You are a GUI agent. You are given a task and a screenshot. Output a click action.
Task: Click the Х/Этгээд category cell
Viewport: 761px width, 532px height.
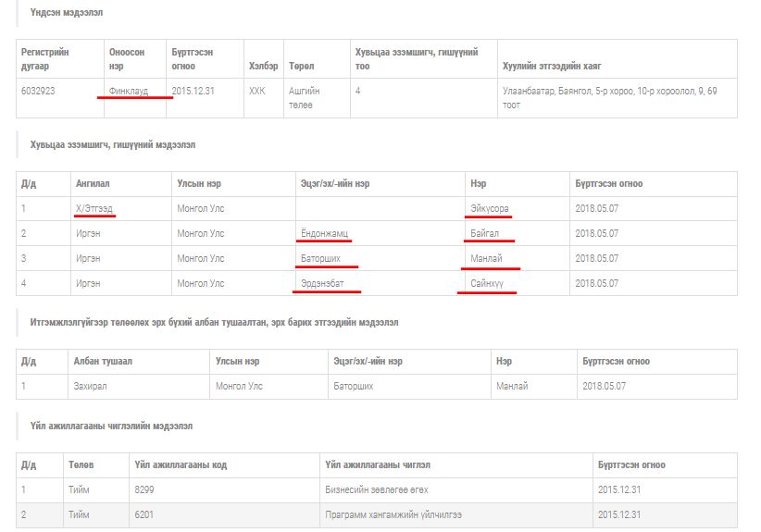94,209
